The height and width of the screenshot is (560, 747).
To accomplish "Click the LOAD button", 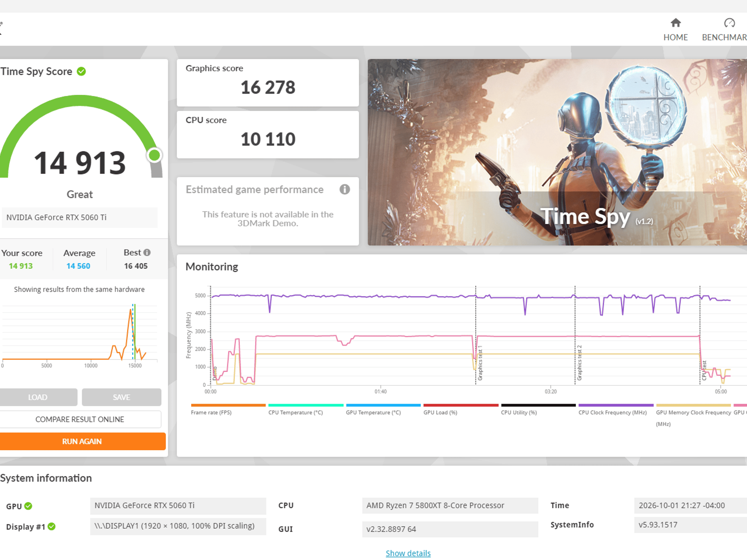I will [x=38, y=397].
